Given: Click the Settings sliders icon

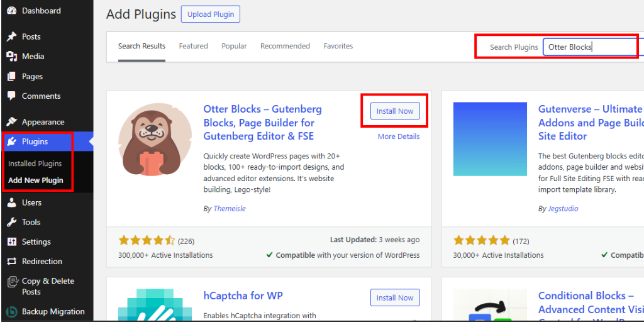Looking at the screenshot, I should pos(11,242).
